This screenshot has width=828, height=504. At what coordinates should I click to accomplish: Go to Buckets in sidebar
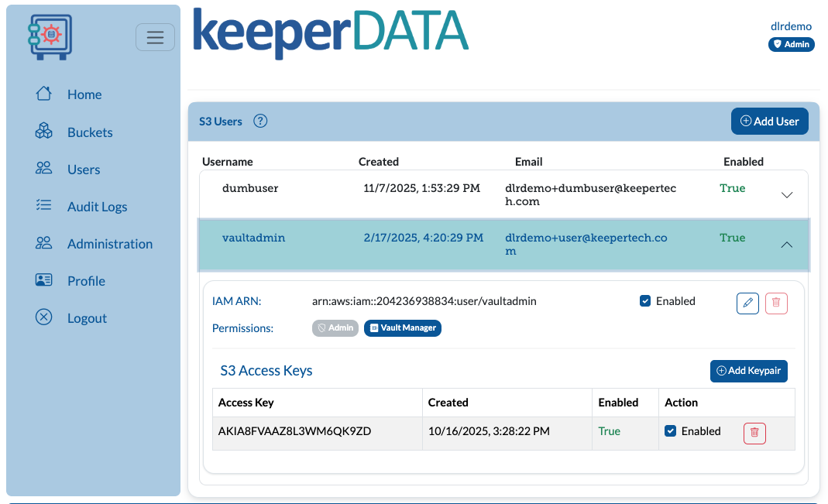pos(91,132)
